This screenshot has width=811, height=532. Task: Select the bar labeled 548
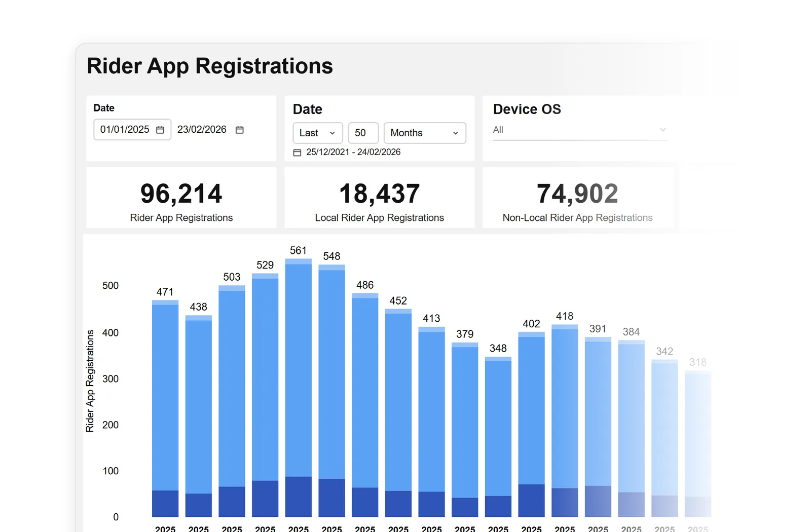point(331,391)
